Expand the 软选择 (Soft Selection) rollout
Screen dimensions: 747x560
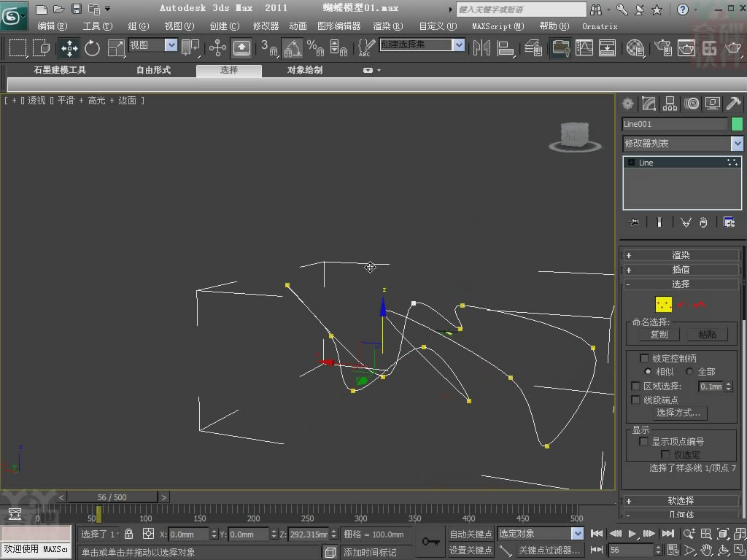coord(681,500)
